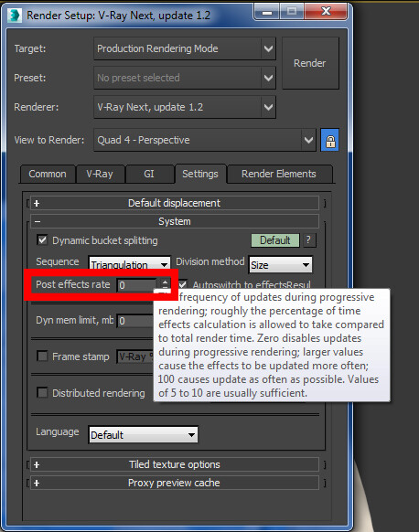Expand the Default displacement rollout plus icon
Screen dimensions: 419x532
coord(37,203)
